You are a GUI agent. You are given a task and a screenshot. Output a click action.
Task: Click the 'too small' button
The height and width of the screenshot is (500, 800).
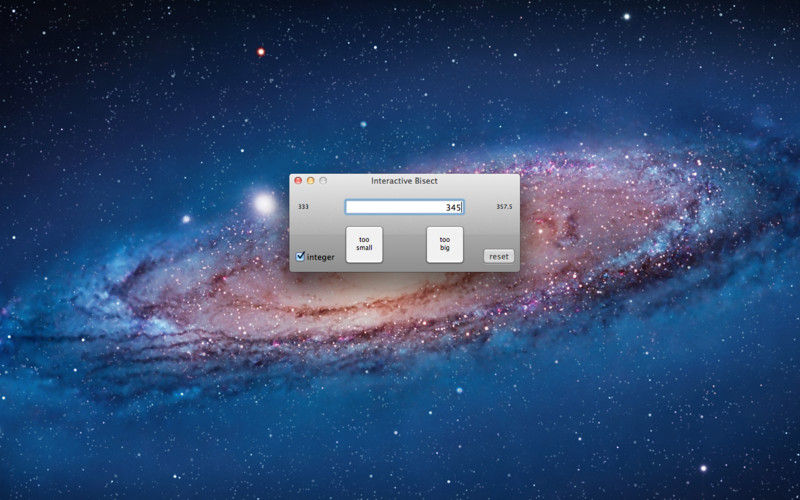pos(364,244)
